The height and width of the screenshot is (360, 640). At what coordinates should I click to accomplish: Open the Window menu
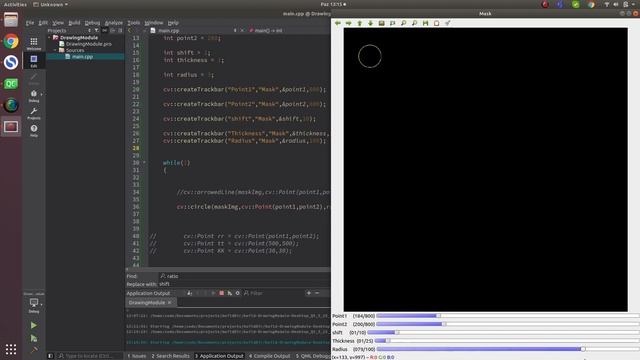point(154,23)
